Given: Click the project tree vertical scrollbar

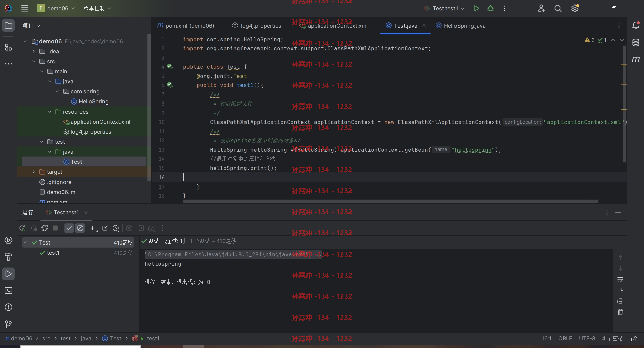Looking at the screenshot, I should point(149,107).
